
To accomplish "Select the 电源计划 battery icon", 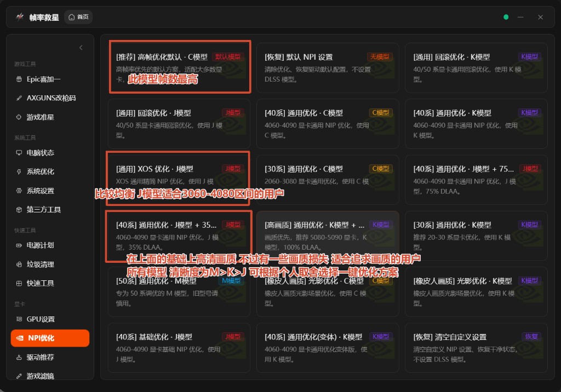I will pyautogui.click(x=19, y=245).
